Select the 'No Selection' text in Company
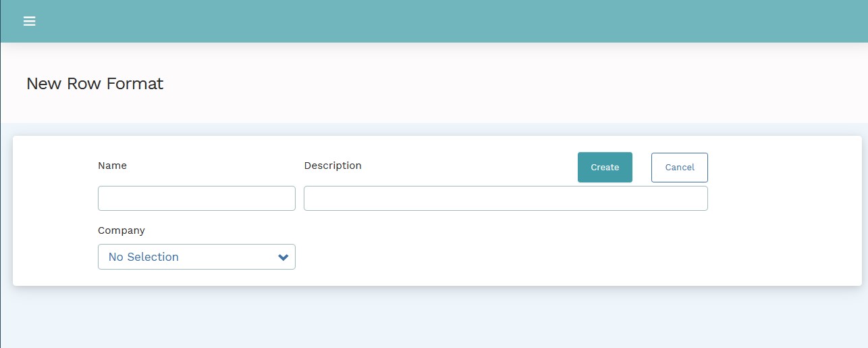 pos(143,257)
